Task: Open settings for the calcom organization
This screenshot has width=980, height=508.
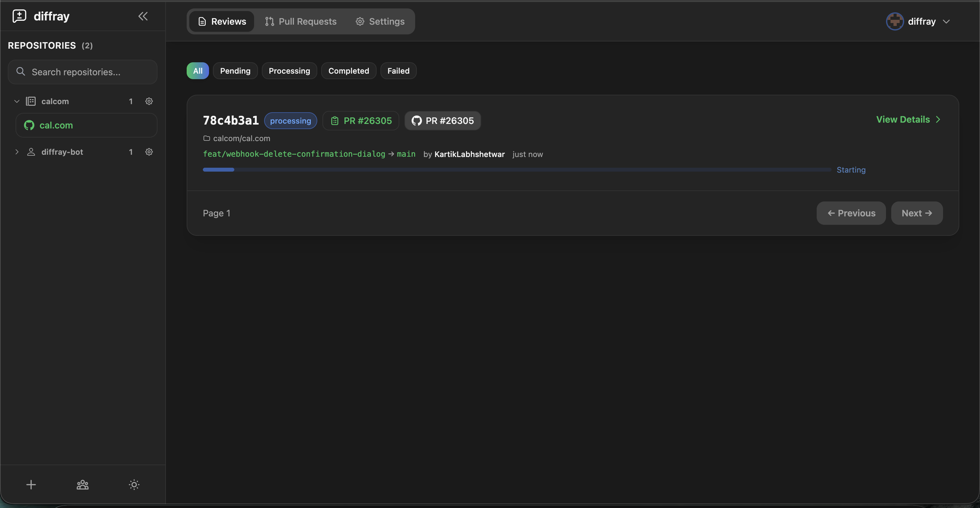Action: (x=149, y=101)
